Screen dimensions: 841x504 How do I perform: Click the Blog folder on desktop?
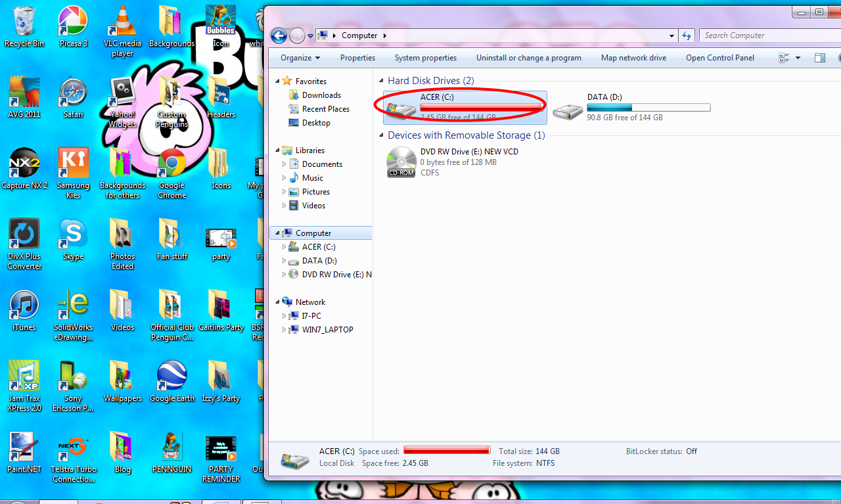coord(122,453)
